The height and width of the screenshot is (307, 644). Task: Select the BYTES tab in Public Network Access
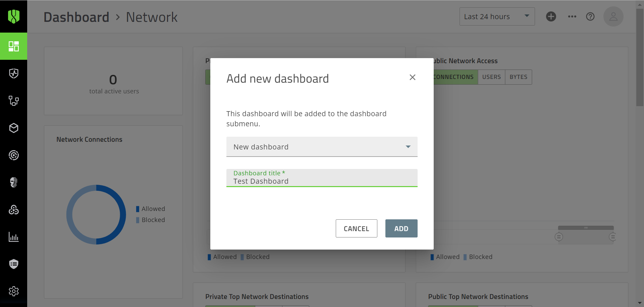[x=519, y=77]
